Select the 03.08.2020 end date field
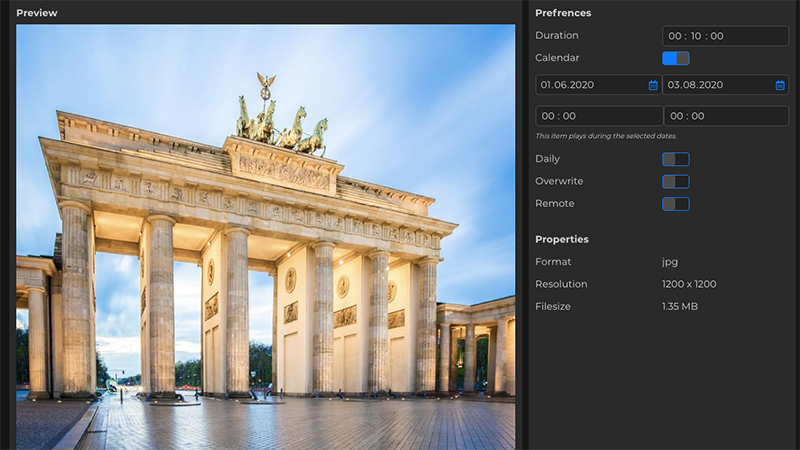Image resolution: width=800 pixels, height=450 pixels. [716, 85]
